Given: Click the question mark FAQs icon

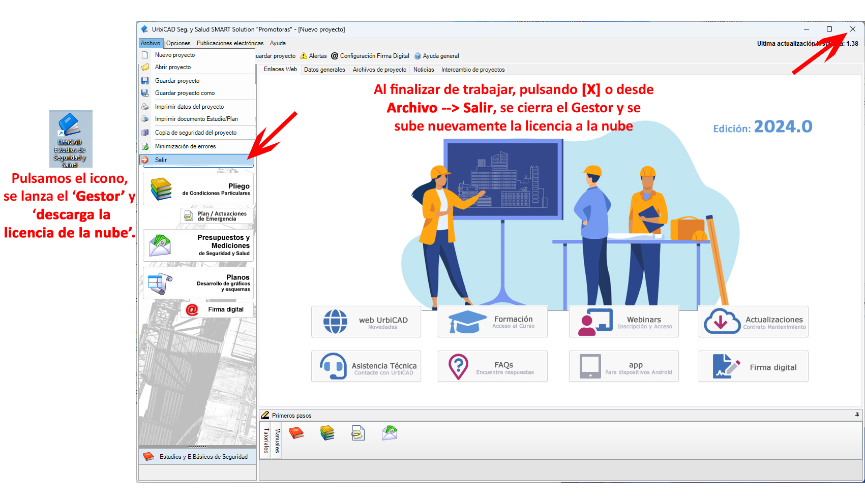Looking at the screenshot, I should tap(458, 367).
